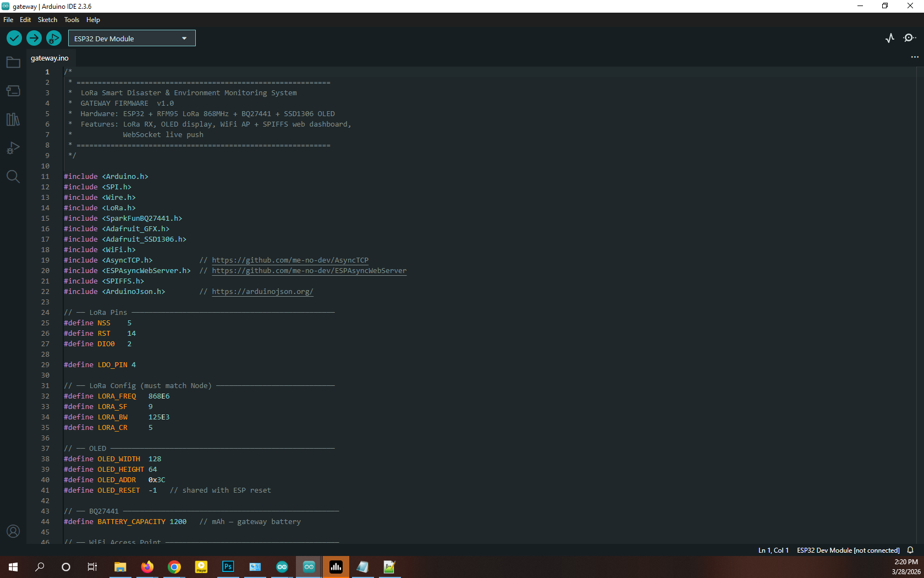
Task: Open the Tools menu
Action: [71, 20]
